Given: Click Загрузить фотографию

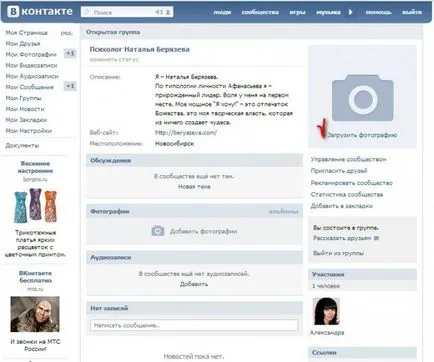Looking at the screenshot, I should click(362, 135).
